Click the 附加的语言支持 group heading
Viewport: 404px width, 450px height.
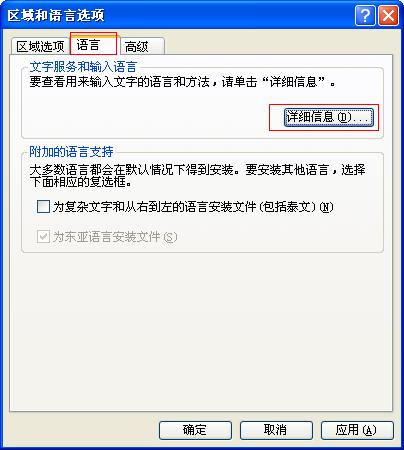[x=71, y=152]
